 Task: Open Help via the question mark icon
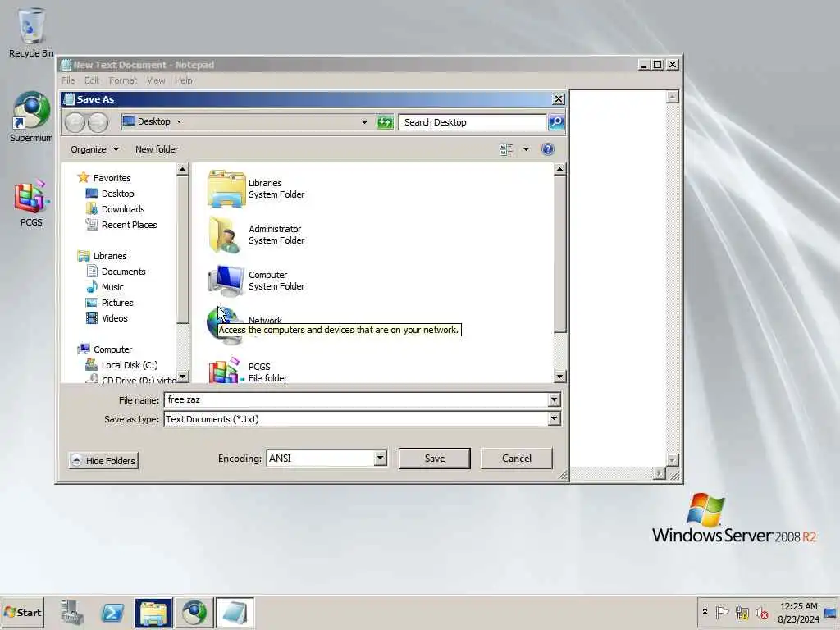[x=547, y=149]
